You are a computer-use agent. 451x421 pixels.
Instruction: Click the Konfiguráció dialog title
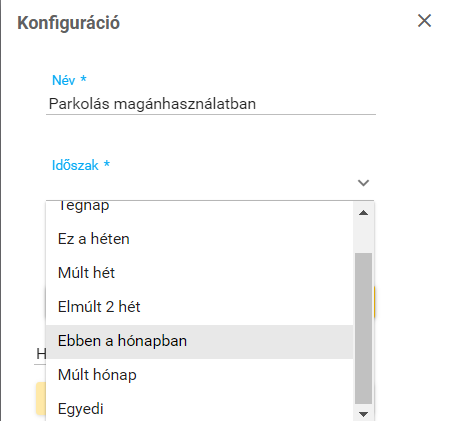point(68,23)
